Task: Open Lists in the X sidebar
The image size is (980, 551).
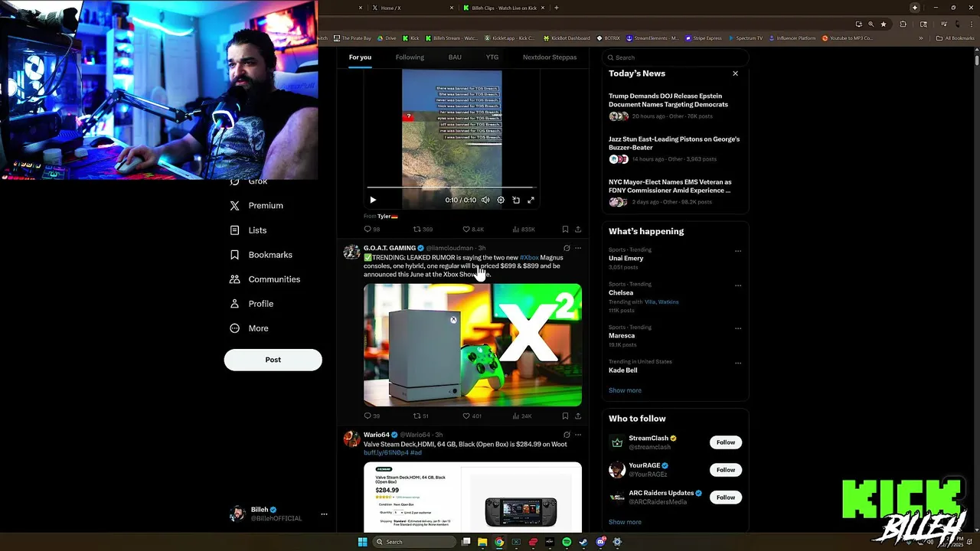Action: pyautogui.click(x=249, y=230)
